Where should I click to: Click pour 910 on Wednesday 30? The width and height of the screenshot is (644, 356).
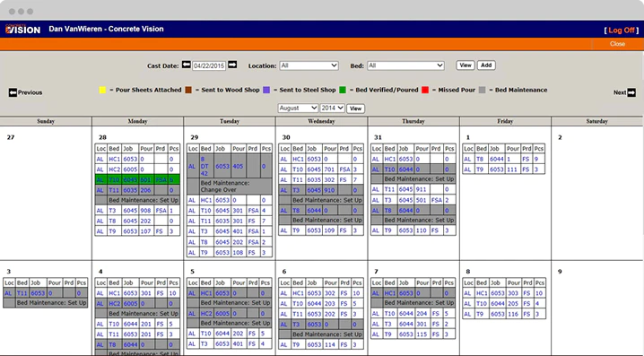pos(329,190)
